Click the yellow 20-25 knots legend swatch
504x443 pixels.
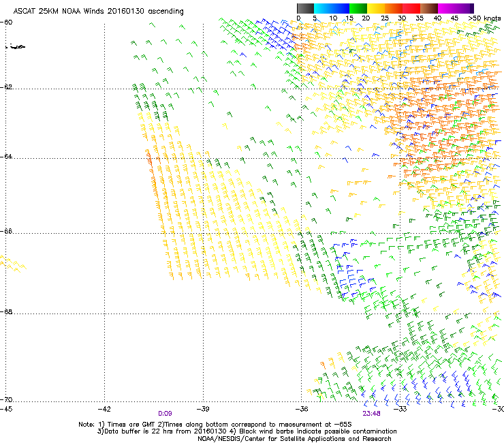pos(376,8)
